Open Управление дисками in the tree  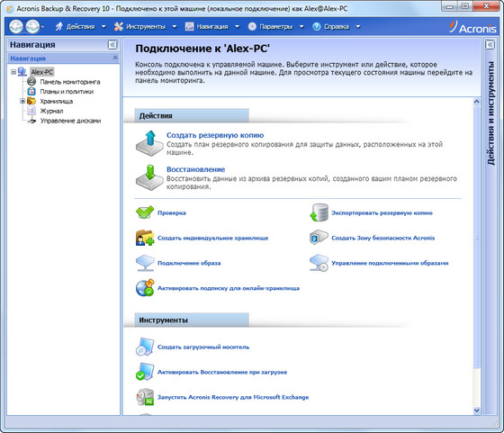point(70,121)
